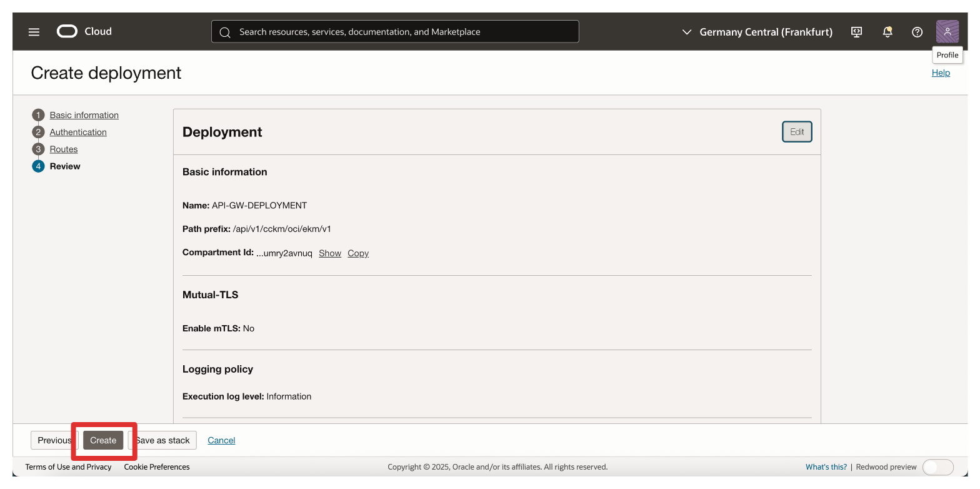Click the step 1 number circle
The image size is (980, 489).
pos(39,115)
